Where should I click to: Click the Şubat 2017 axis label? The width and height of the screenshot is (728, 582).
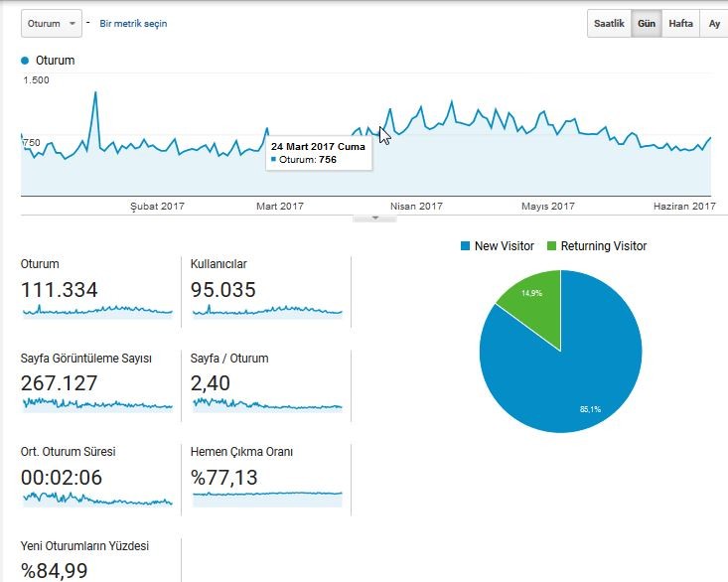tap(157, 206)
